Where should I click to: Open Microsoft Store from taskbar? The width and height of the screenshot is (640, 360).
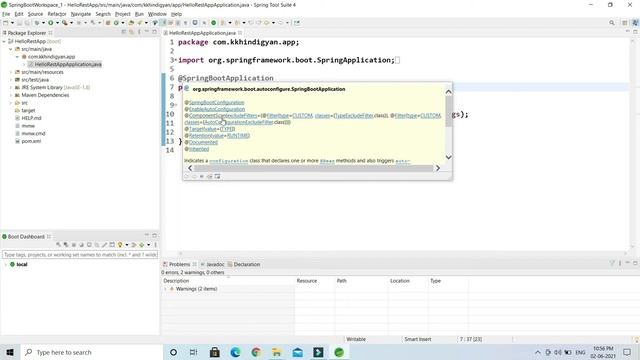pyautogui.click(x=215, y=352)
